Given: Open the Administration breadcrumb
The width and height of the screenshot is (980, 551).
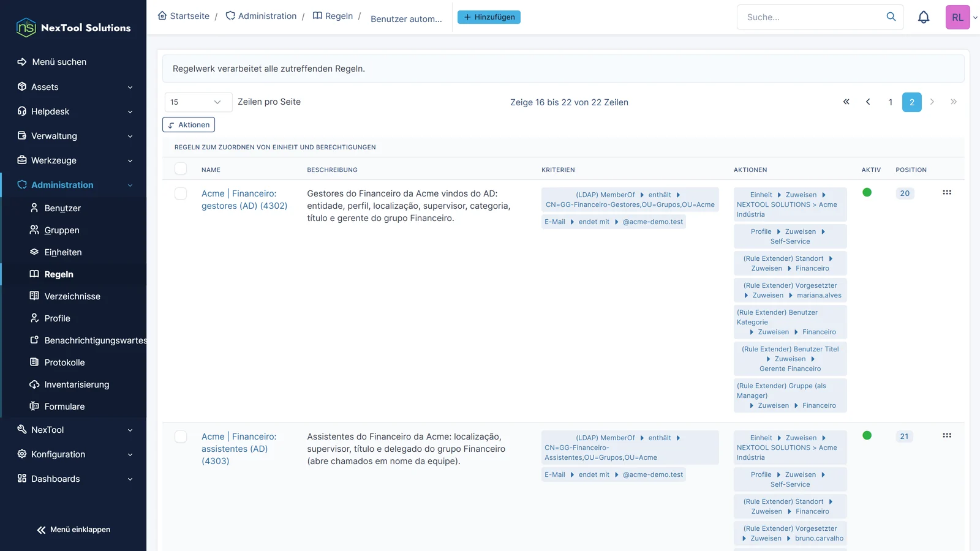Looking at the screenshot, I should click(261, 16).
